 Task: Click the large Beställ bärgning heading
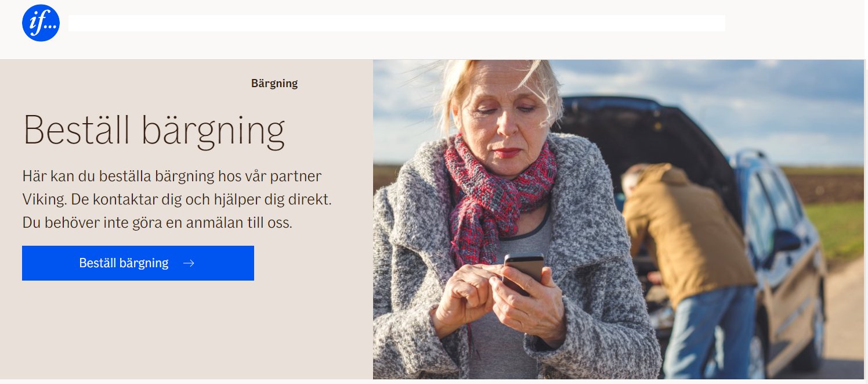tap(154, 130)
